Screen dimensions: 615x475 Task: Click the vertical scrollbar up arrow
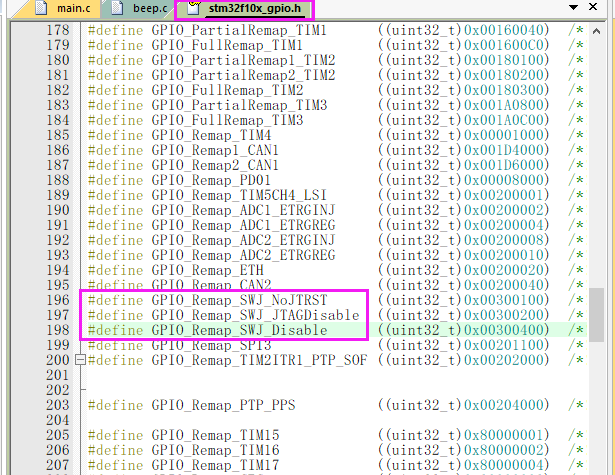(596, 31)
